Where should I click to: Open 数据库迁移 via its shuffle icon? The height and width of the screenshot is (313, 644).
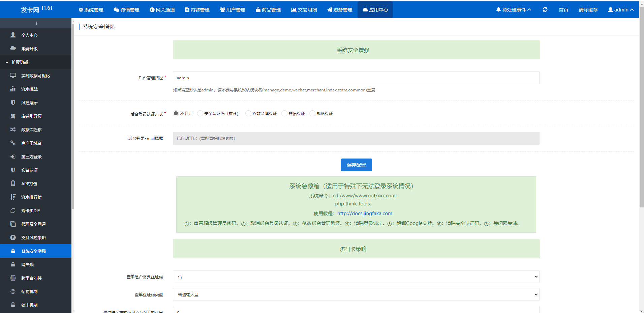pos(13,130)
